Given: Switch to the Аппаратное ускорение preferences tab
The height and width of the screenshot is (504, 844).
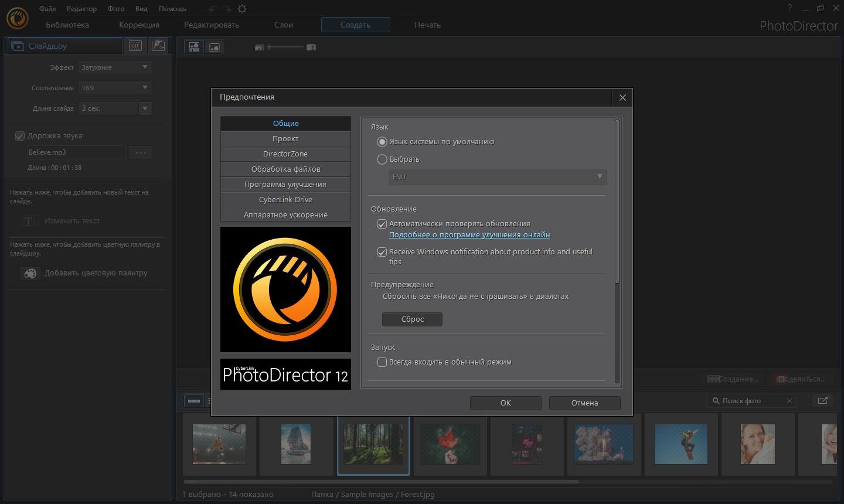Looking at the screenshot, I should click(285, 215).
